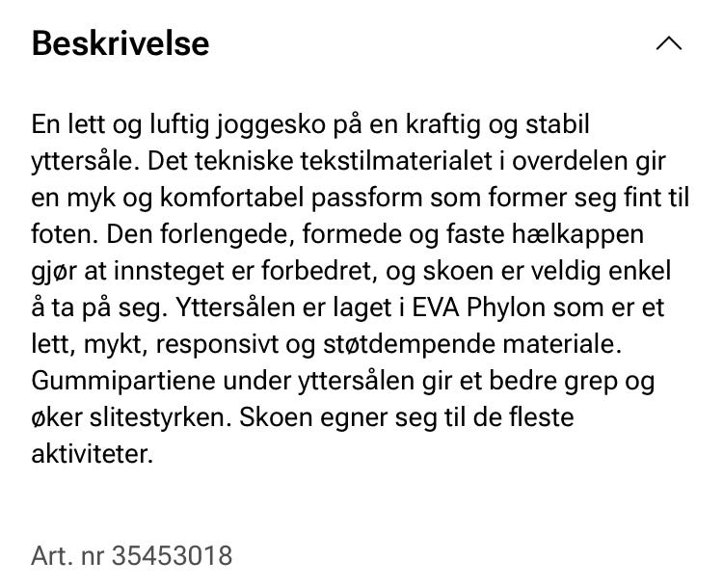Click the word 'innsteget'
Screen dimensions: 723x588
pos(169,272)
